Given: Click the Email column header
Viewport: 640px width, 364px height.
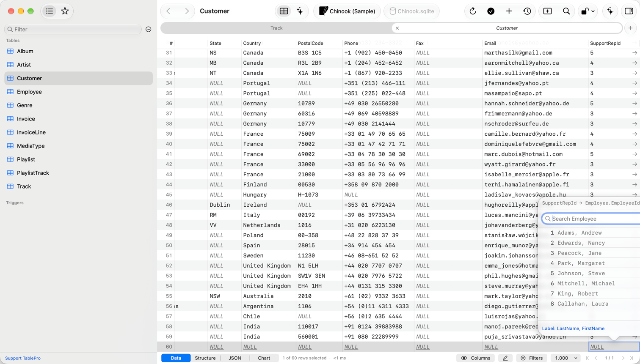Looking at the screenshot, I should (x=535, y=43).
